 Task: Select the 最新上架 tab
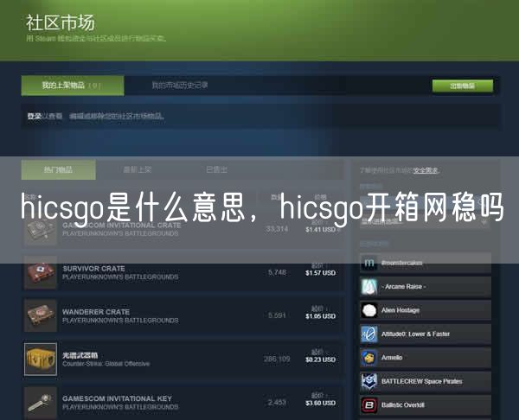pyautogui.click(x=138, y=169)
